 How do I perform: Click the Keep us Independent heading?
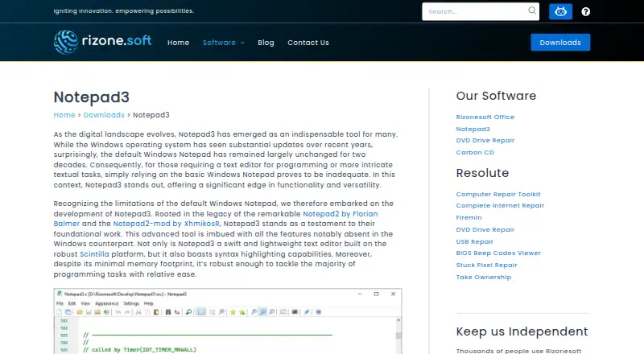[522, 331]
